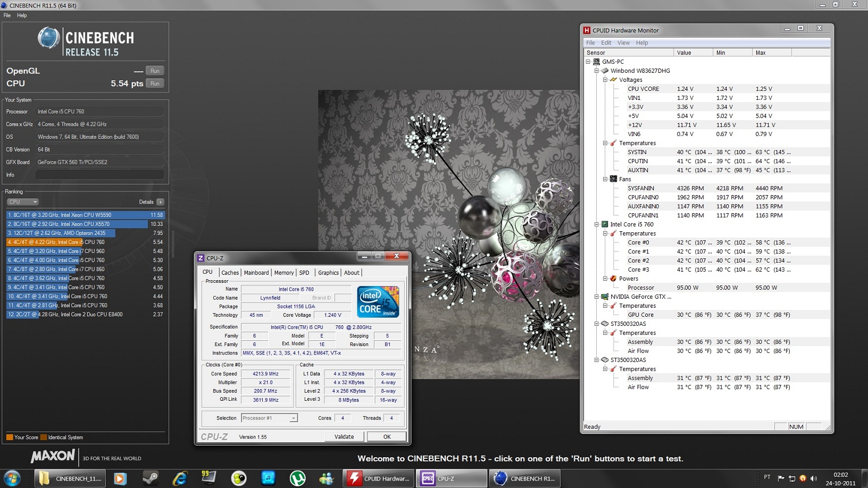868x488 pixels.
Task: Collapse the Fans node in Hardware Monitor
Action: (x=605, y=179)
